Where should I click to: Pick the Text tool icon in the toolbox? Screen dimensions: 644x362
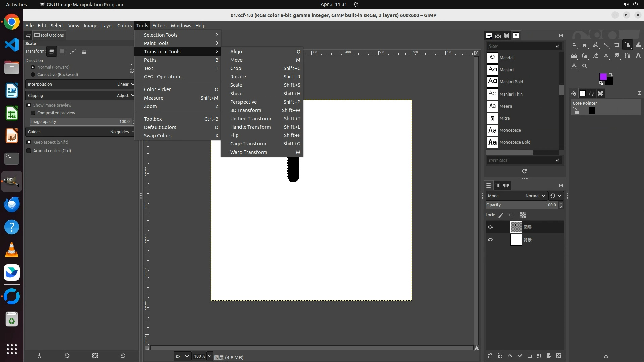click(638, 56)
